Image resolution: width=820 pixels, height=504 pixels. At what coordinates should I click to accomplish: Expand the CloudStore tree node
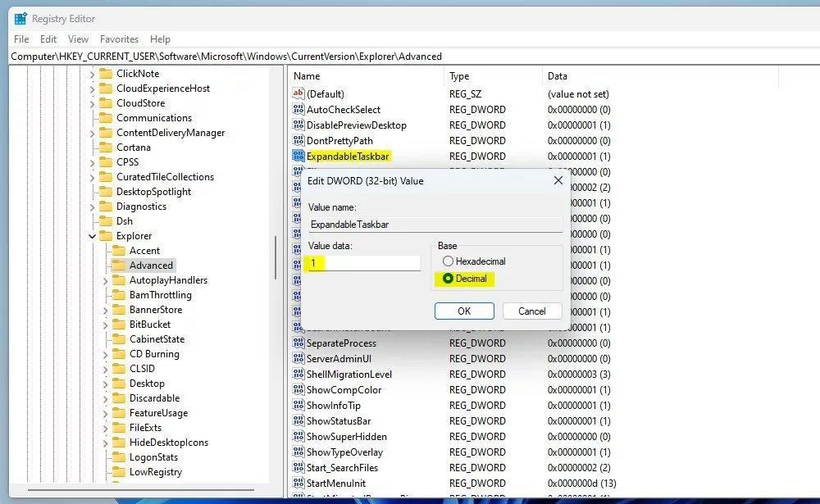coord(92,103)
